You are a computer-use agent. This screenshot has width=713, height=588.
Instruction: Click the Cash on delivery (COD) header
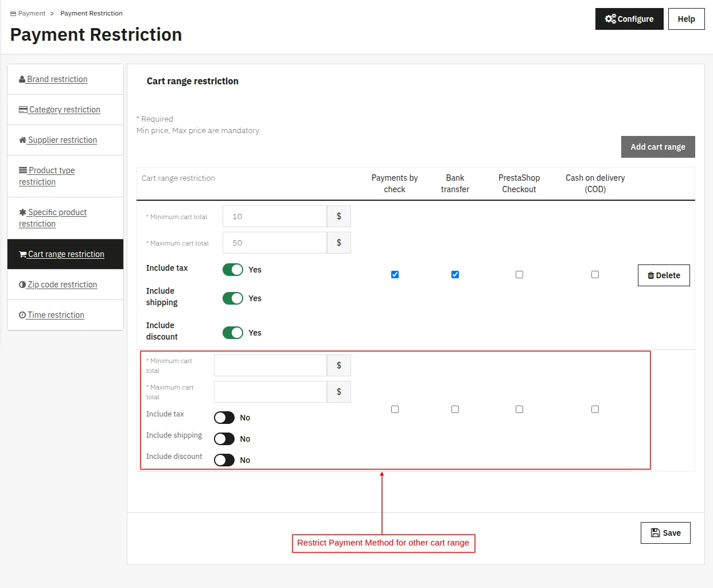(x=595, y=184)
